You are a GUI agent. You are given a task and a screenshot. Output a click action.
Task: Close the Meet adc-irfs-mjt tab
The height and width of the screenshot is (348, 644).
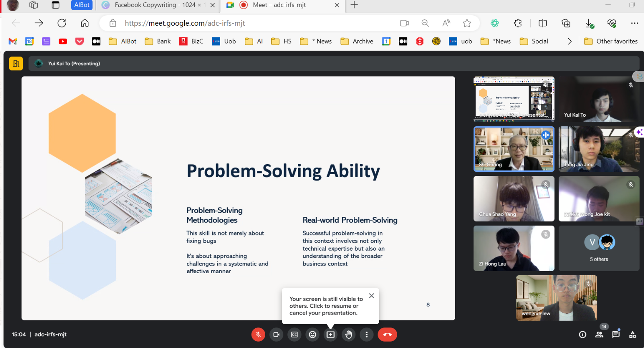[337, 5]
